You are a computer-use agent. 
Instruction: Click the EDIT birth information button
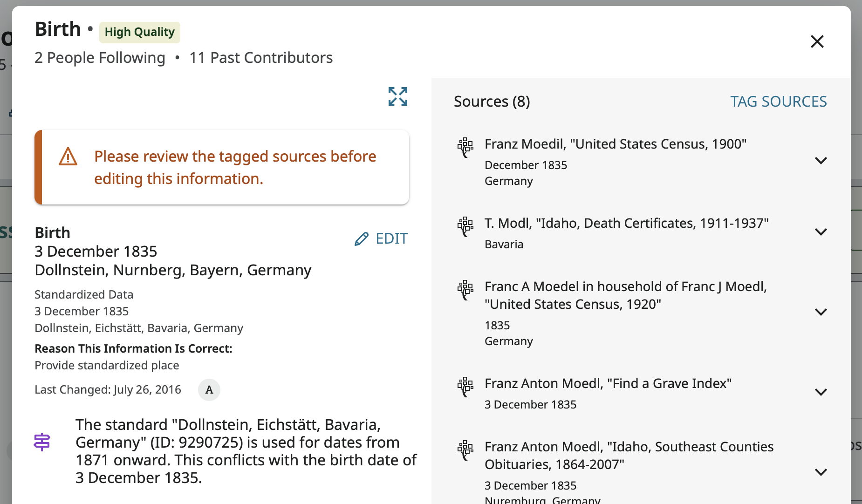pos(381,238)
